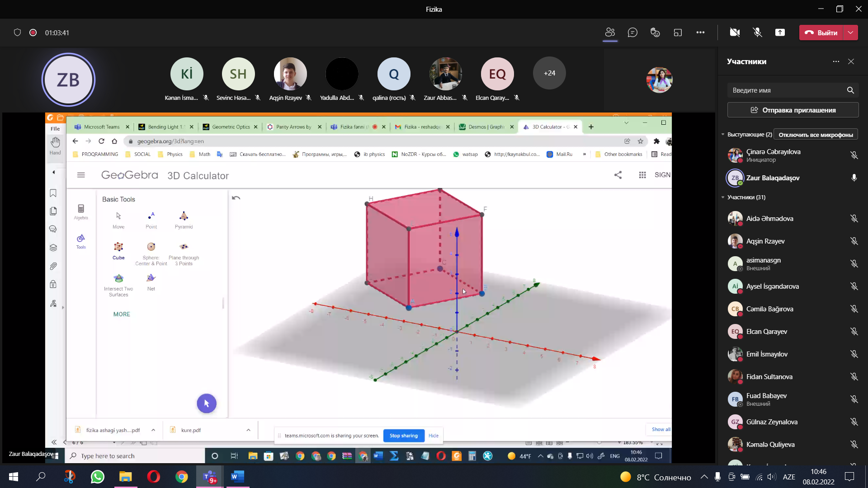Screen dimensions: 868x488
Task: Click Отправка приглашения button
Action: (793, 110)
